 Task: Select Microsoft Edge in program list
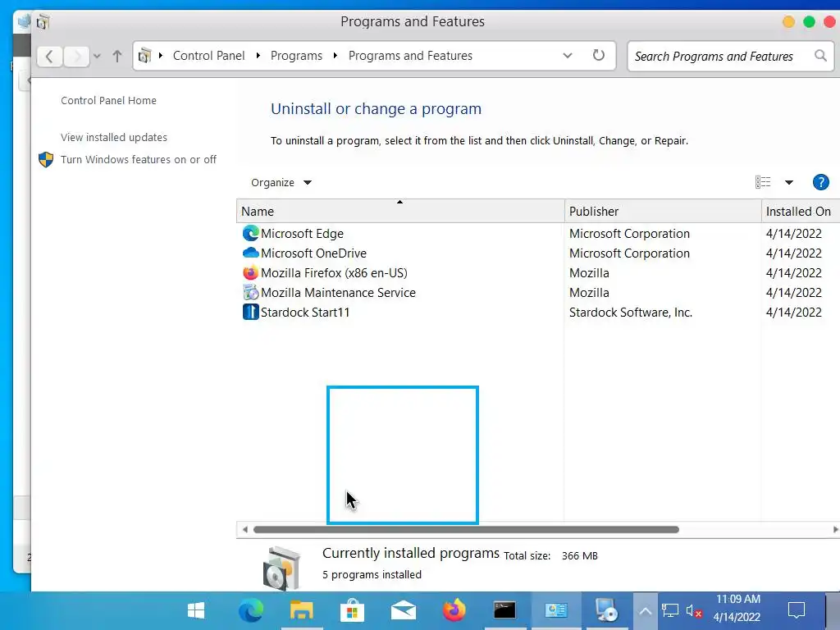click(302, 234)
